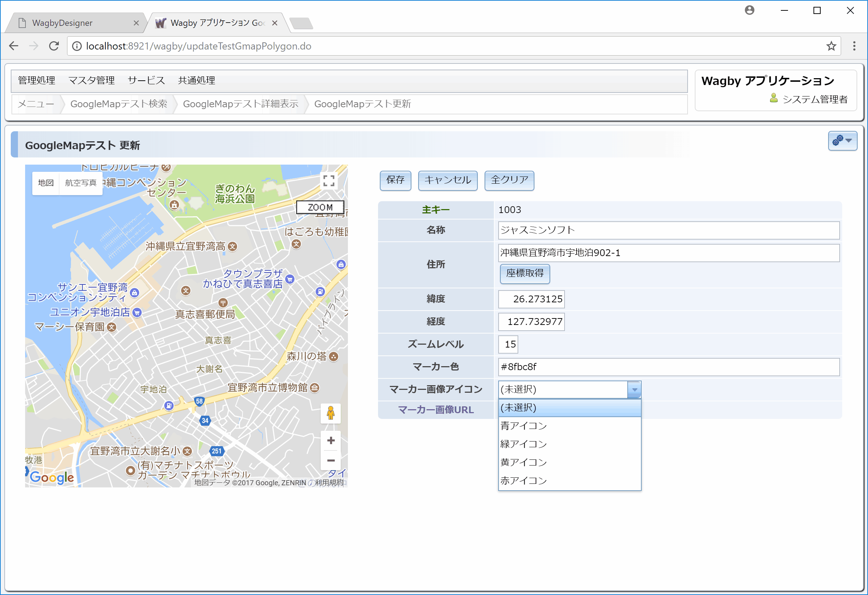Close the Wagby アプリケーション tab
The width and height of the screenshot is (868, 595).
click(274, 23)
